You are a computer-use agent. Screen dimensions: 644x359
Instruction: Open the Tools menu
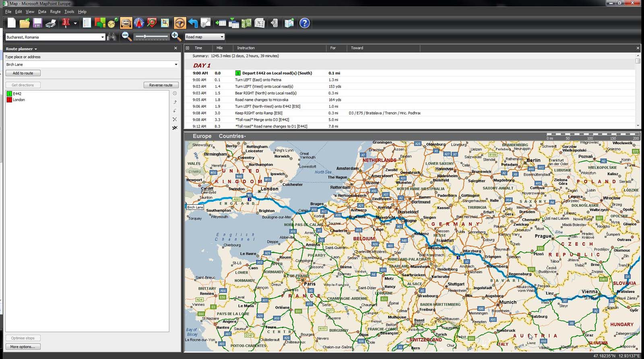(69, 12)
